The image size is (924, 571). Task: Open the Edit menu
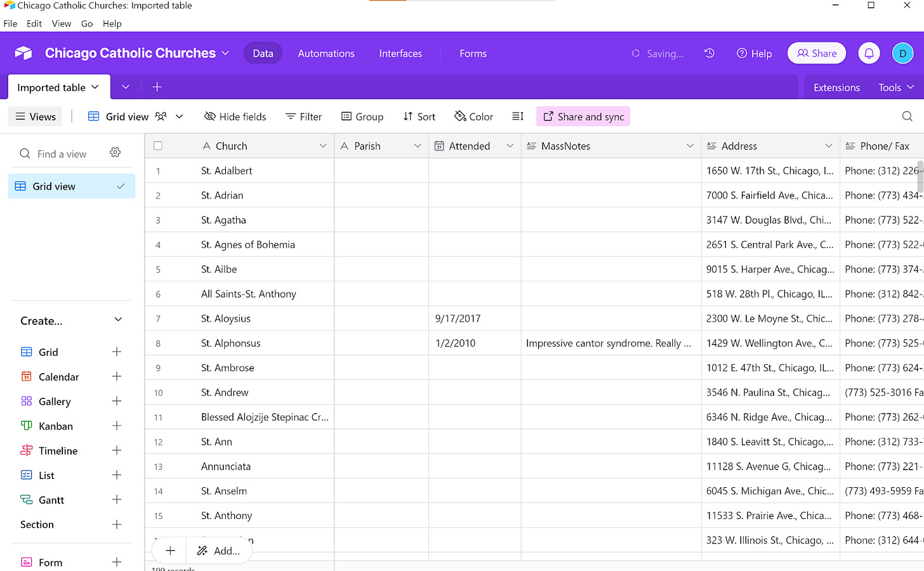34,23
